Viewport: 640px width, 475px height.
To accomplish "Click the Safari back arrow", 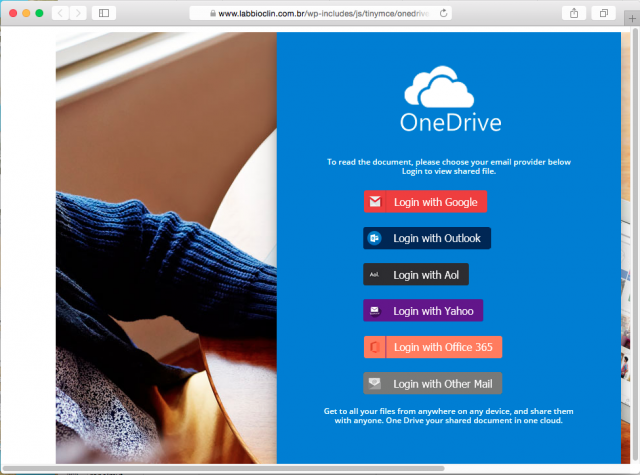I will [x=60, y=13].
